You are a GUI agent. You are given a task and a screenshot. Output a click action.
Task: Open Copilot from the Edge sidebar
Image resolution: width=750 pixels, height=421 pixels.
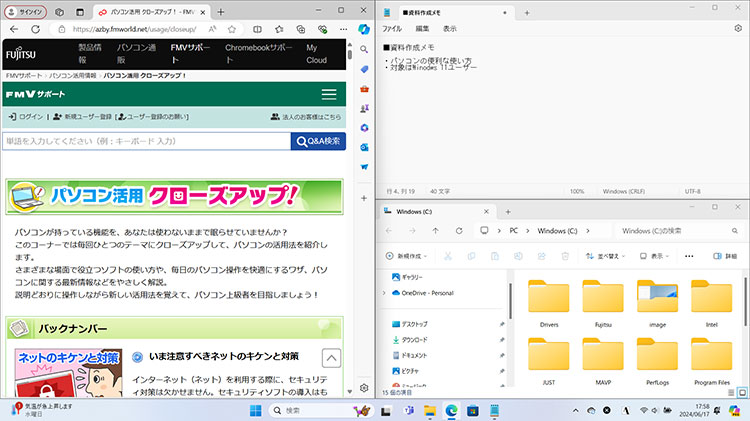364,31
